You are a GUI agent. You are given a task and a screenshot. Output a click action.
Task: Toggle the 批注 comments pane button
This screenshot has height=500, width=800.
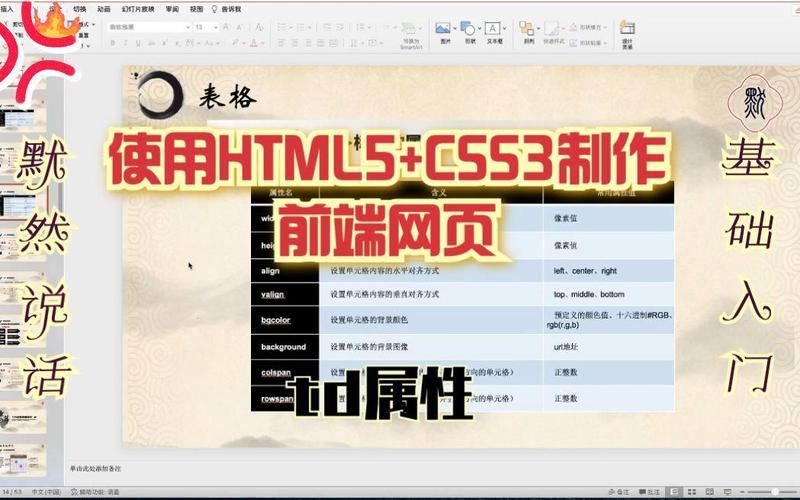click(x=649, y=492)
